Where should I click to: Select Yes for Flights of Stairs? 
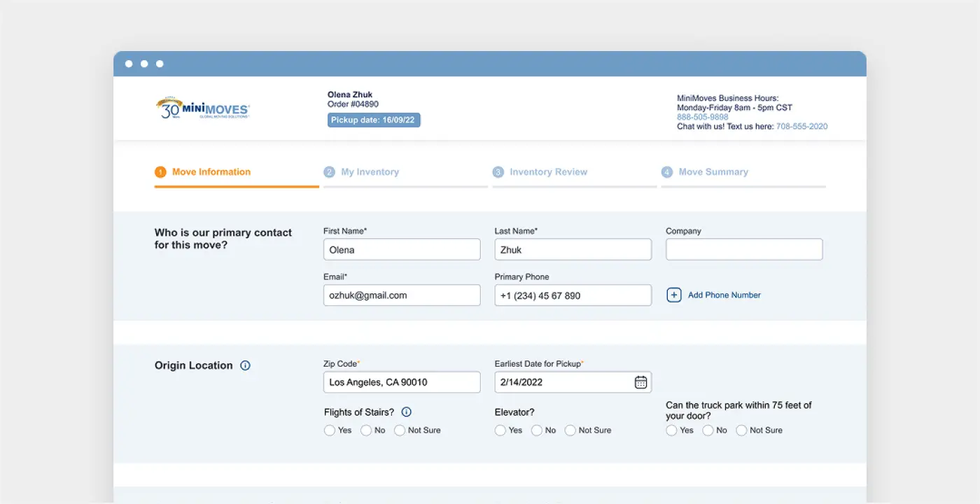pos(330,430)
